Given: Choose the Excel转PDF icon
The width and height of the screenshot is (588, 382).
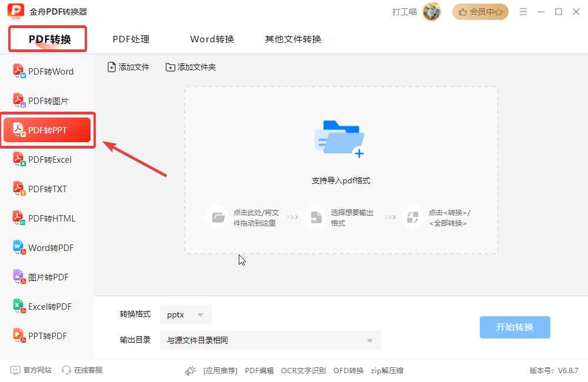Looking at the screenshot, I should click(x=19, y=306).
